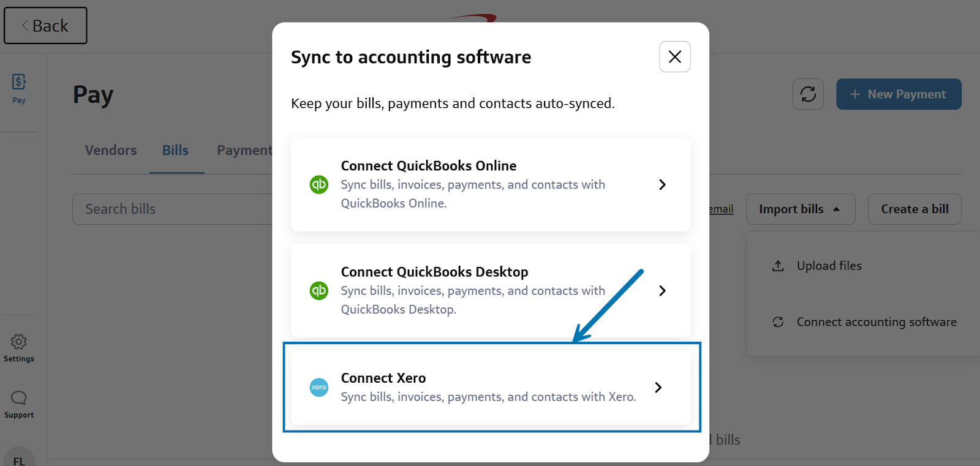Click the New Payment button
The image size is (980, 466).
(x=899, y=94)
